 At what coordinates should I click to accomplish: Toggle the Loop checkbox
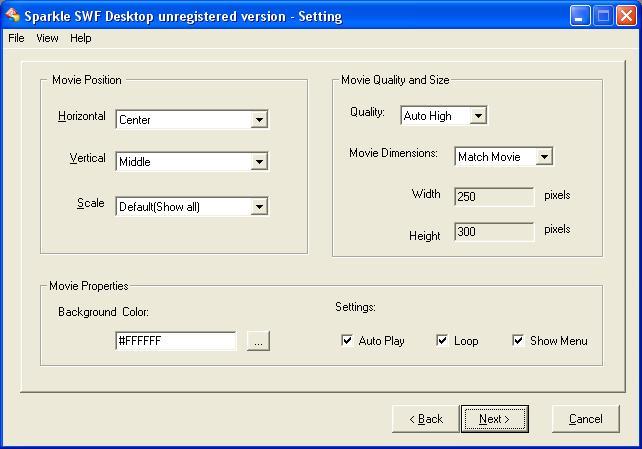tap(442, 340)
